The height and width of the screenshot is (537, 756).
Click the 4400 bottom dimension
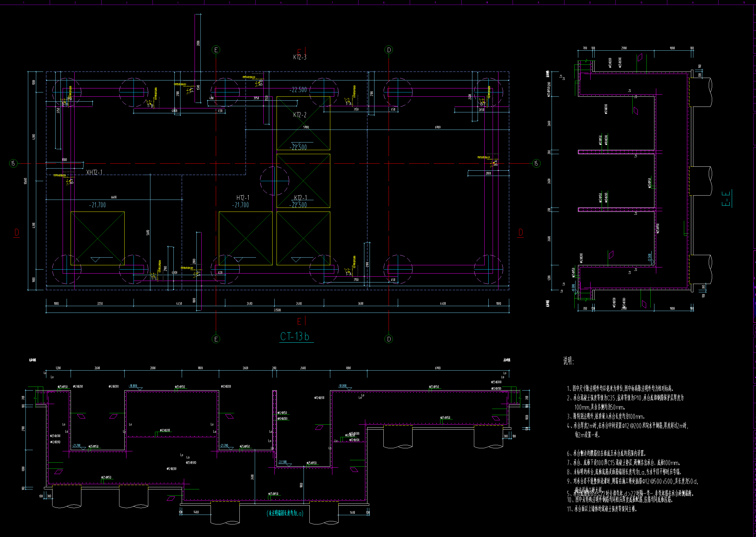pos(443,304)
